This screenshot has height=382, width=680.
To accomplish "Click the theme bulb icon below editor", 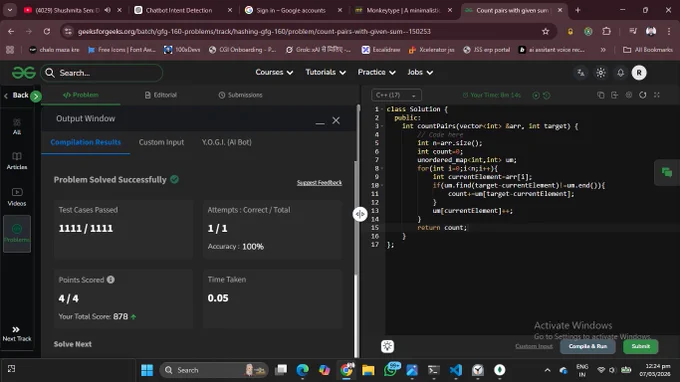I will [387, 346].
